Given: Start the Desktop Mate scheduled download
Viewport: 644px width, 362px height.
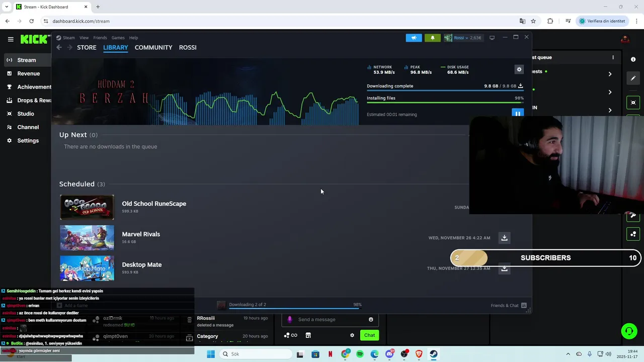Looking at the screenshot, I should point(504,268).
